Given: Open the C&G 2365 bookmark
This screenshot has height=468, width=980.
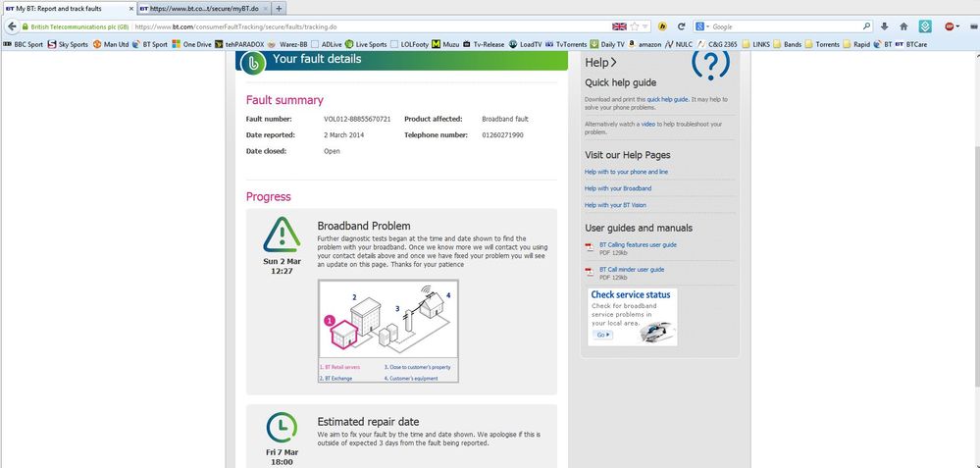Looking at the screenshot, I should coord(718,44).
